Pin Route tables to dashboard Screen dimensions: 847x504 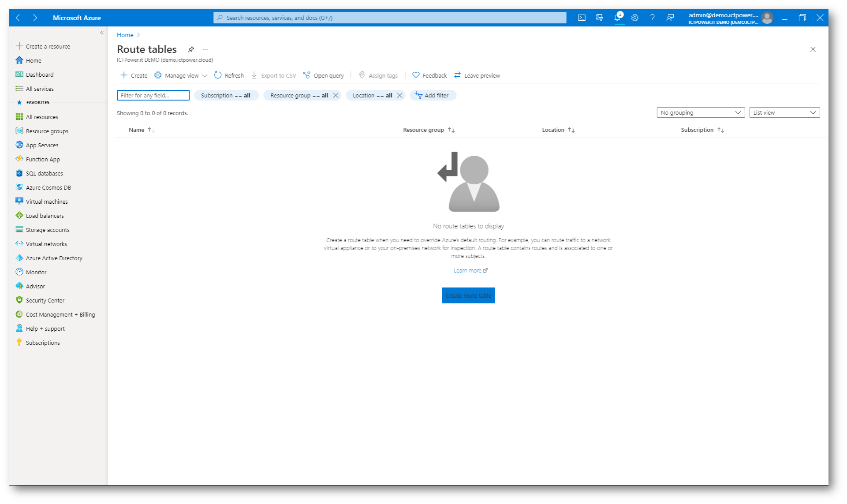[191, 49]
